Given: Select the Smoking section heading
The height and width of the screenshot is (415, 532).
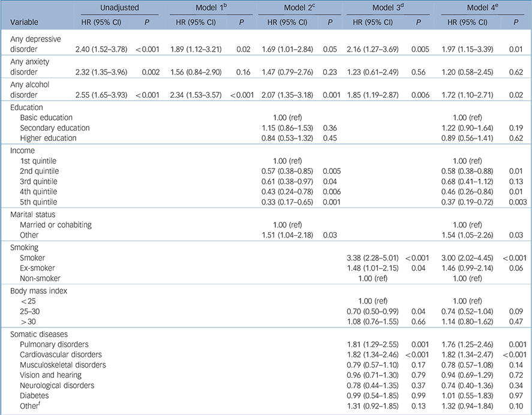Looking at the screenshot, I should pyautogui.click(x=22, y=248).
